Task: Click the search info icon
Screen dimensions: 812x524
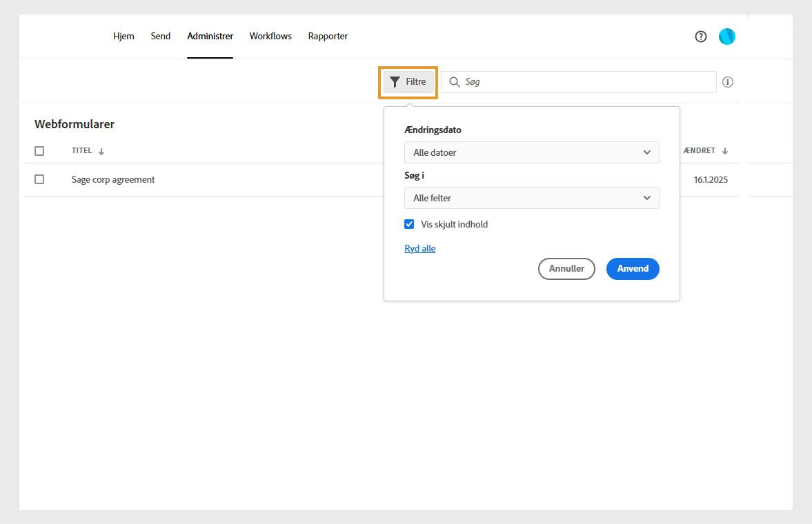Action: [728, 82]
